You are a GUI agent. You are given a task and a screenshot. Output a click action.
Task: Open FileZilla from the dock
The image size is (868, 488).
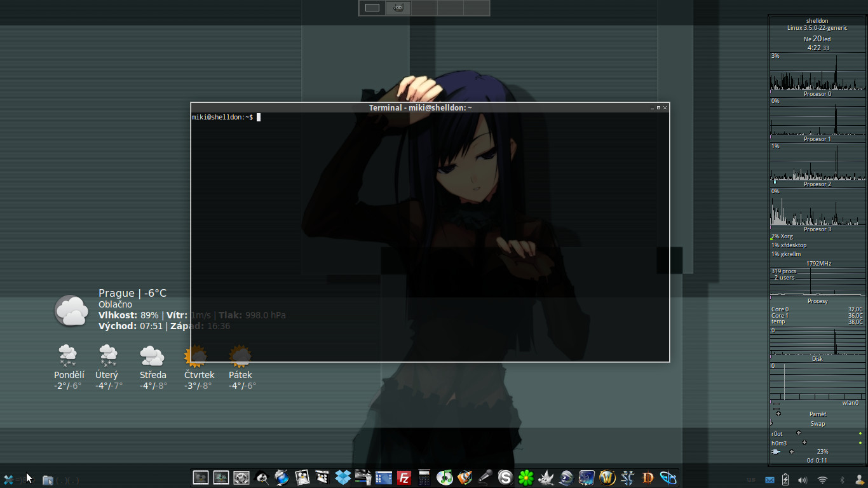coord(403,477)
